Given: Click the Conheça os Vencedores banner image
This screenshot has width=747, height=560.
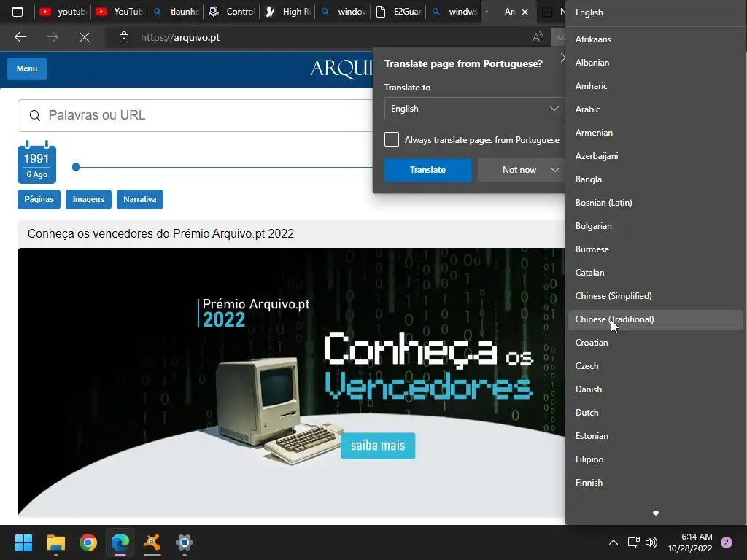Looking at the screenshot, I should (x=291, y=381).
